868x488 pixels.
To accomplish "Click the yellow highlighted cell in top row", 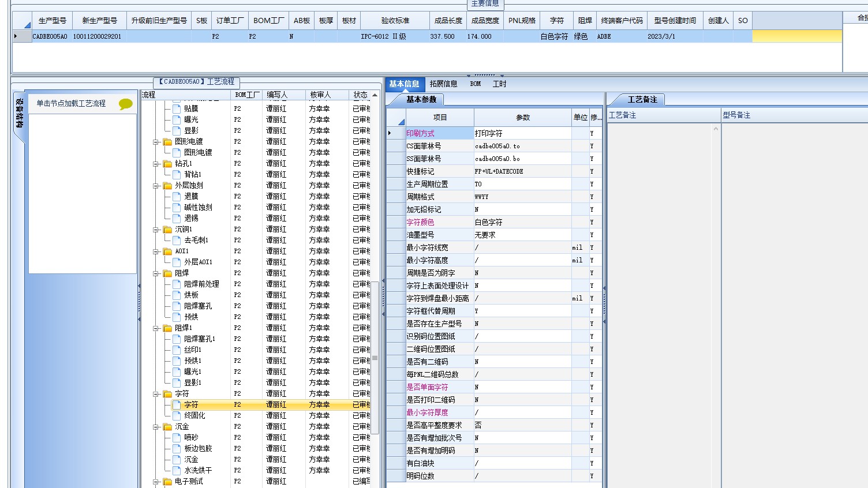I will click(796, 36).
